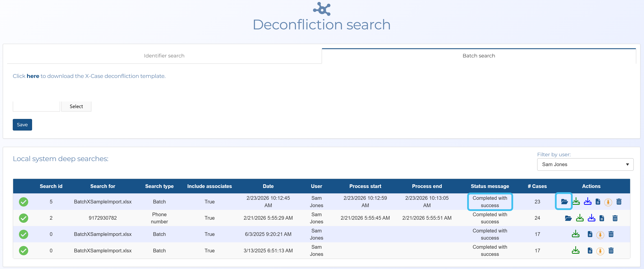644x269 pixels.
Task: Open folder icon for search id 2
Action: (568, 218)
